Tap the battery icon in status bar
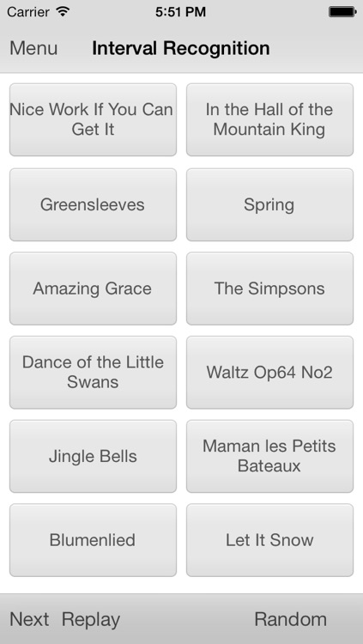This screenshot has height=644, width=363. point(342,12)
